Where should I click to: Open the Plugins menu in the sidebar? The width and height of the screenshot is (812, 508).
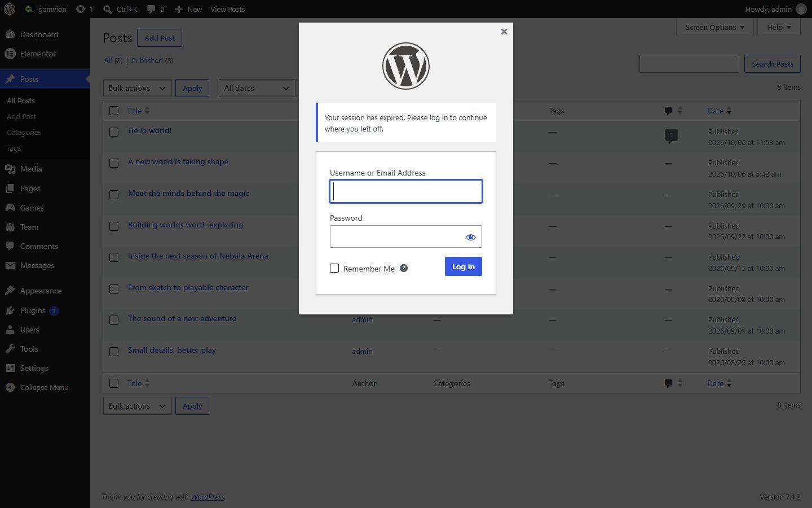(45, 310)
